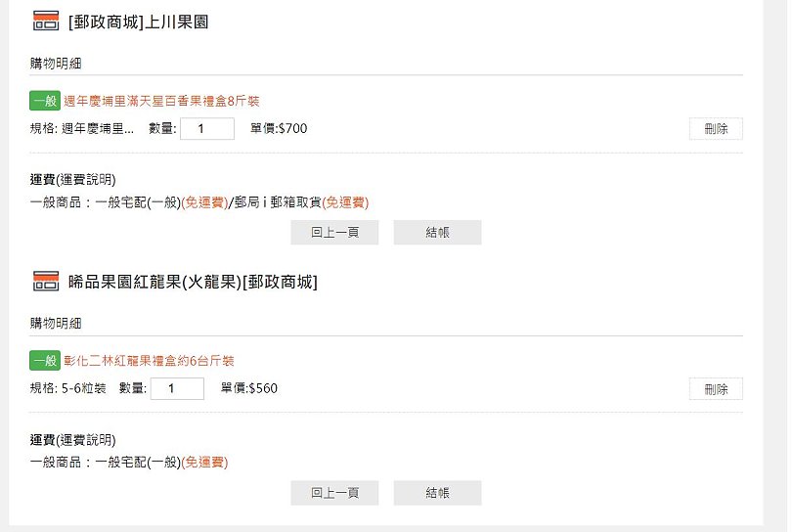792x532 pixels.
Task: Click the 規格 text 週年慶埔里... for 百香果禮盒
Action: pyautogui.click(x=97, y=128)
